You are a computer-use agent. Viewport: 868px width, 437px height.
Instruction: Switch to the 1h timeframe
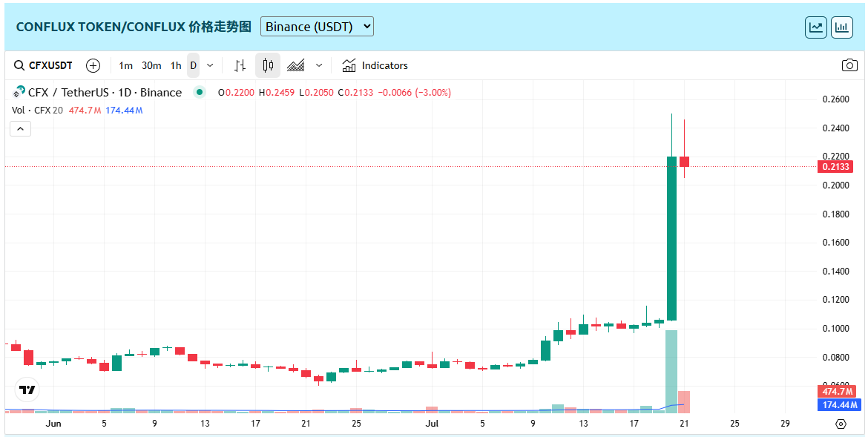click(x=176, y=65)
